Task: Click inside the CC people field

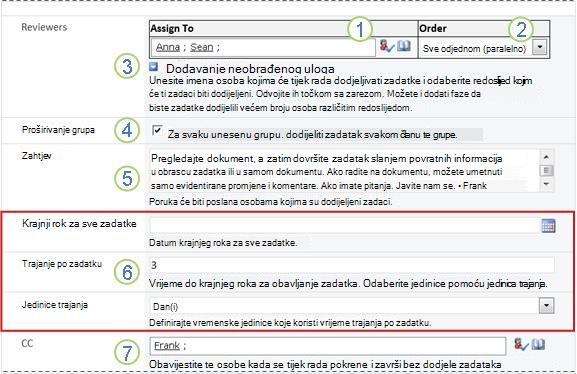Action: pos(328,346)
